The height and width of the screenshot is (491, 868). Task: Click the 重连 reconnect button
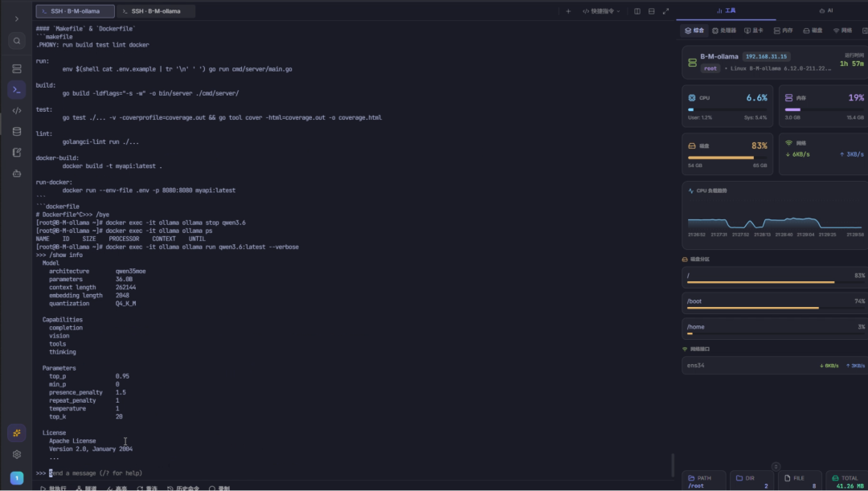coord(147,489)
